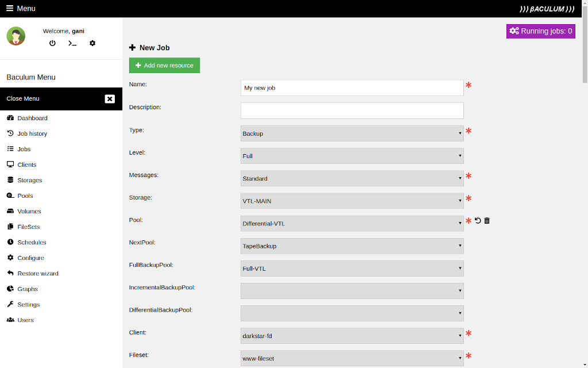Click the empty Description input field
The height and width of the screenshot is (368, 588).
click(352, 111)
